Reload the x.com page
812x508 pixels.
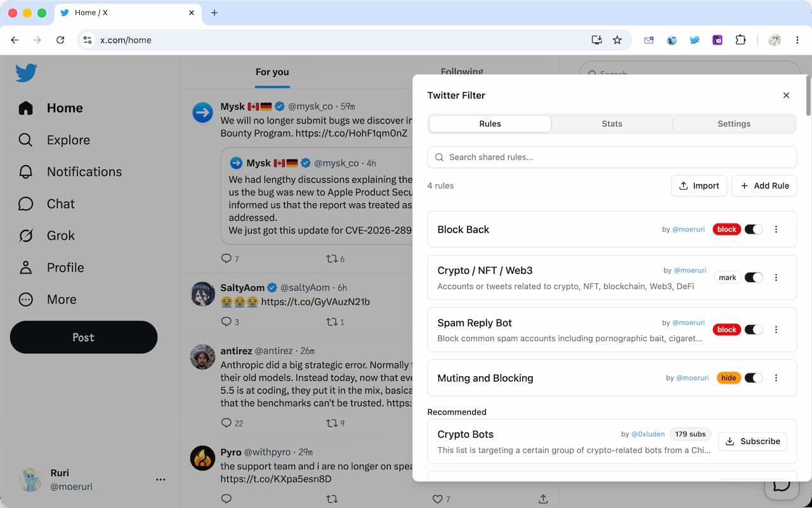(60, 40)
